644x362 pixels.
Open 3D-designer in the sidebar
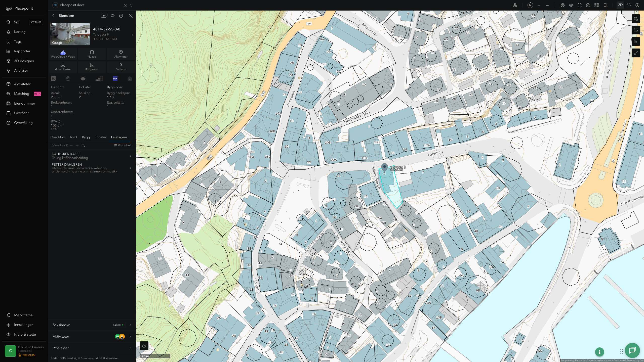tap(24, 61)
